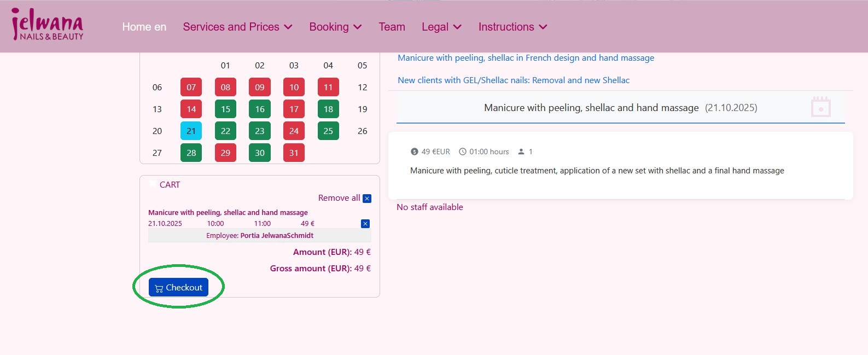Click the euro price coin icon

coord(415,152)
